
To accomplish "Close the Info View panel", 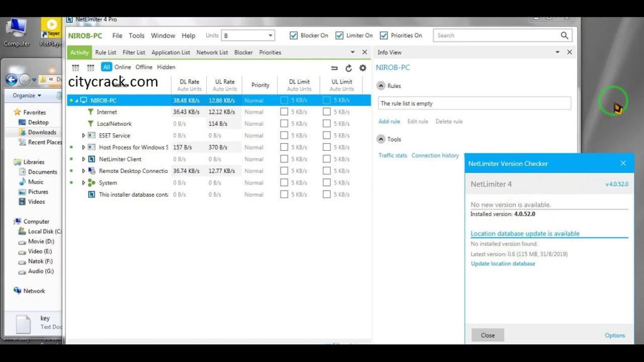I will pos(569,53).
